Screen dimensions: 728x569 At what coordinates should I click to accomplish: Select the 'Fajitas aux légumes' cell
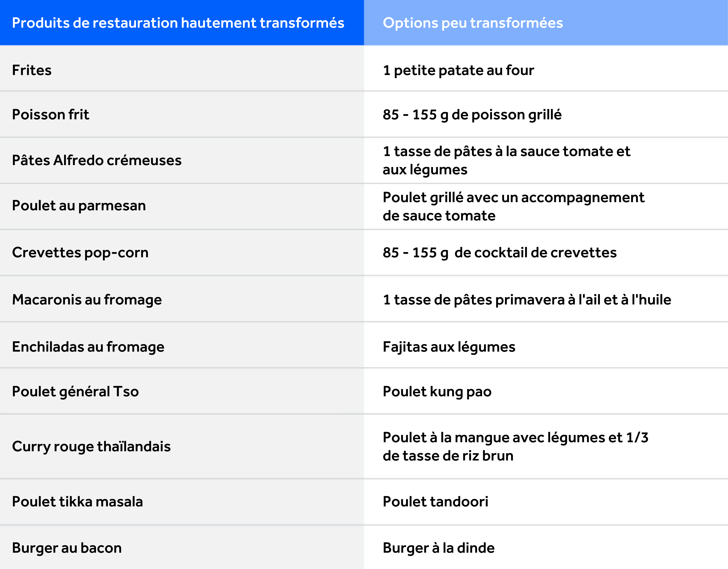pos(449,347)
